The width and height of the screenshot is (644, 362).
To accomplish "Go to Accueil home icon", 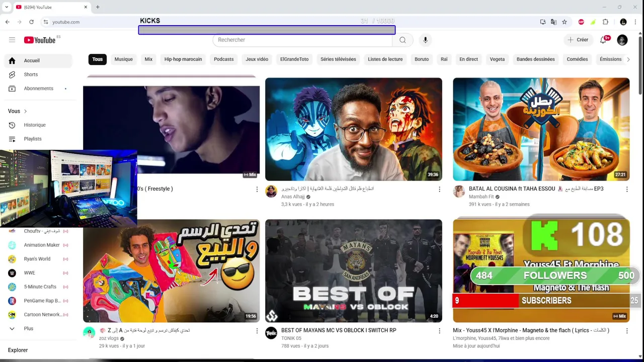I will 12,60.
